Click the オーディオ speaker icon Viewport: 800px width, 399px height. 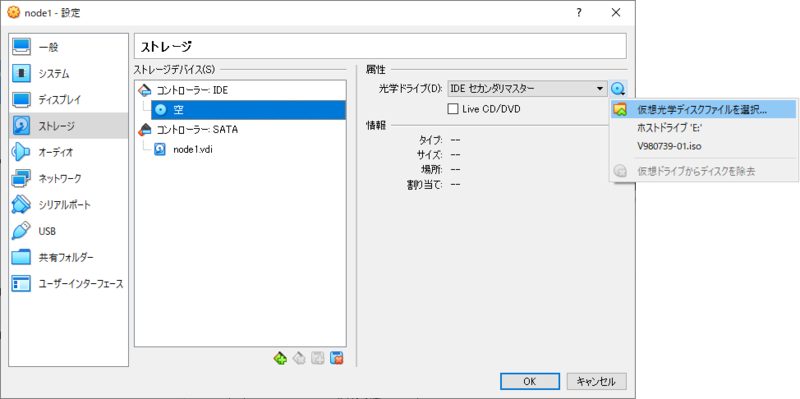[21, 152]
